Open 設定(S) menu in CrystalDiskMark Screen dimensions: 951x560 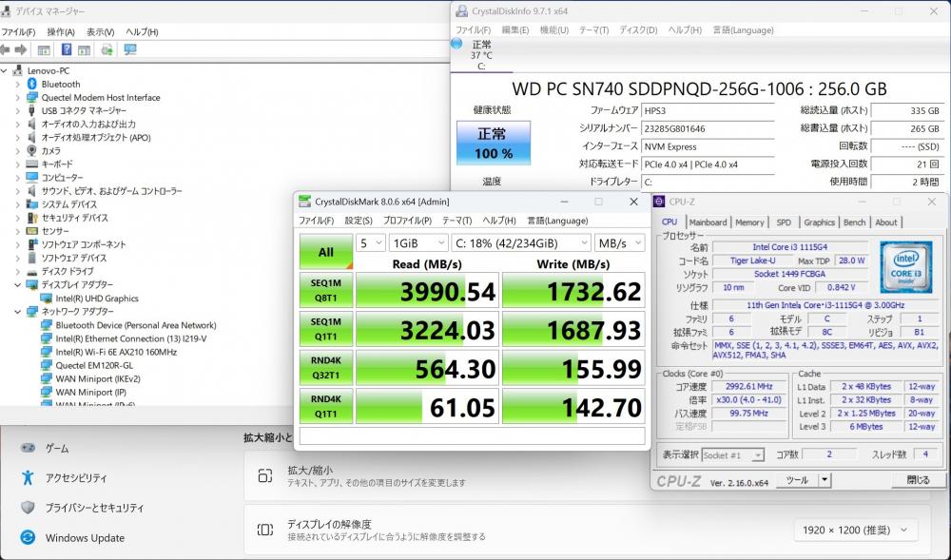[x=359, y=221]
